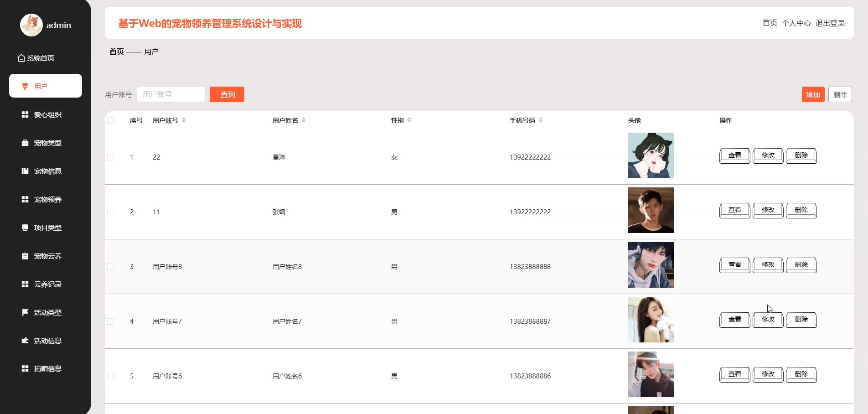
Task: Focus the 用户账号 search input field
Action: tap(171, 94)
